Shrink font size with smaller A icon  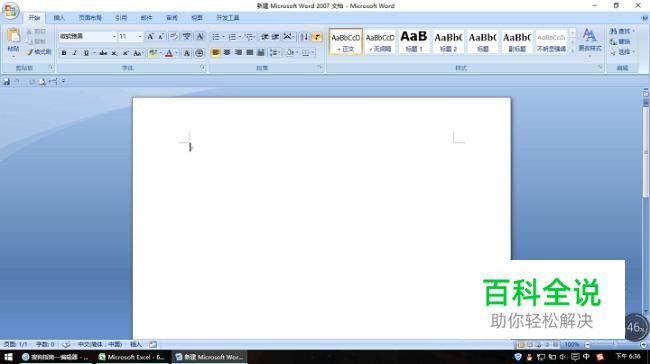pos(161,36)
